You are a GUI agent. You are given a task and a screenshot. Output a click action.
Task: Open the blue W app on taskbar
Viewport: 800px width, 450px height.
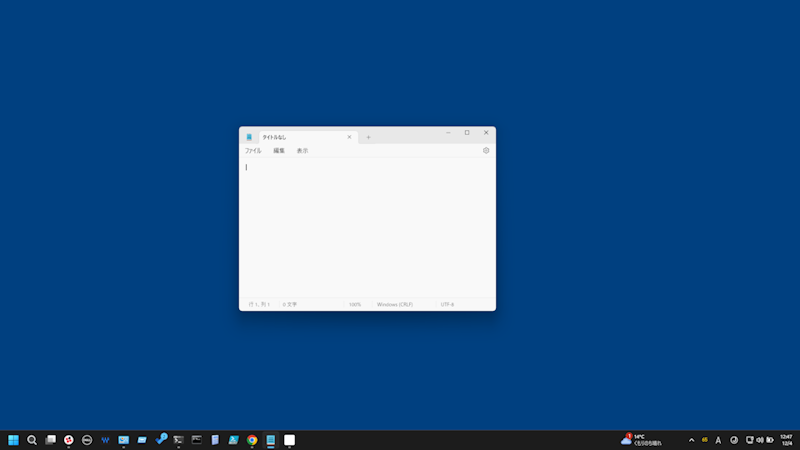(105, 440)
